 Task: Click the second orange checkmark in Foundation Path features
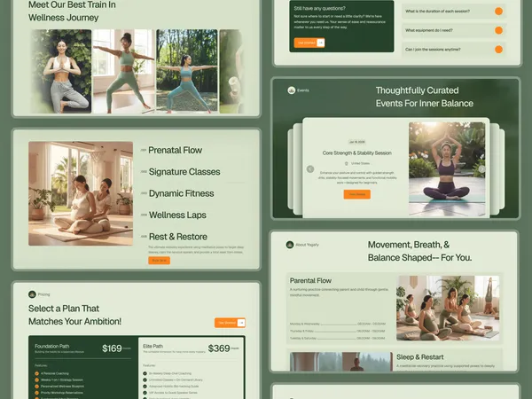pyautogui.click(x=36, y=380)
